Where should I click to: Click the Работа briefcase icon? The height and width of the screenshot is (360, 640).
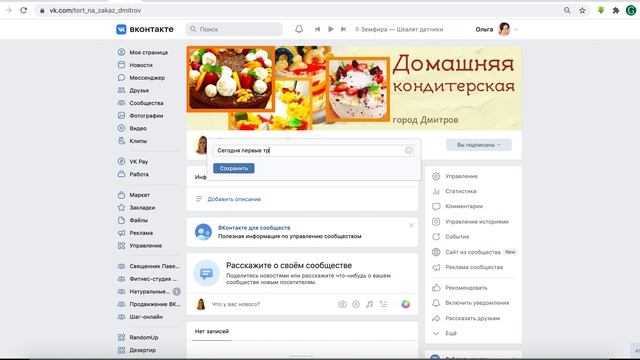click(x=121, y=174)
